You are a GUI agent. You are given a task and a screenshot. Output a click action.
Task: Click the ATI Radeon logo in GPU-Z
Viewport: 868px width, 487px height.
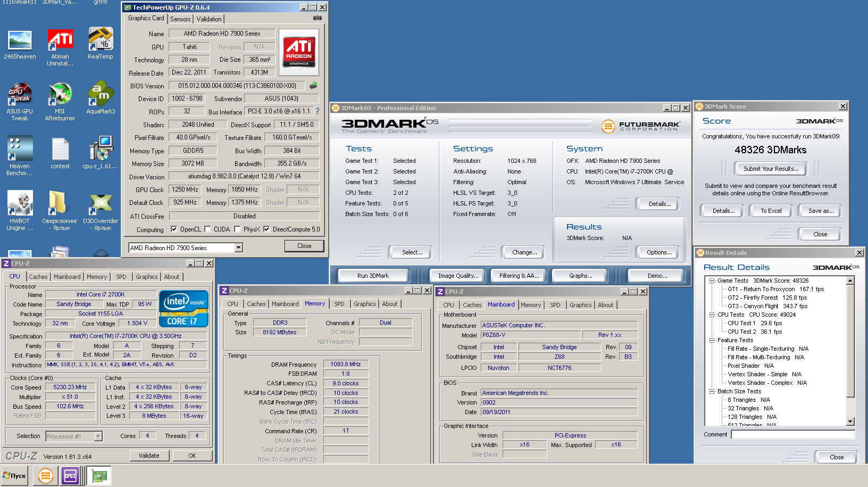pos(299,52)
